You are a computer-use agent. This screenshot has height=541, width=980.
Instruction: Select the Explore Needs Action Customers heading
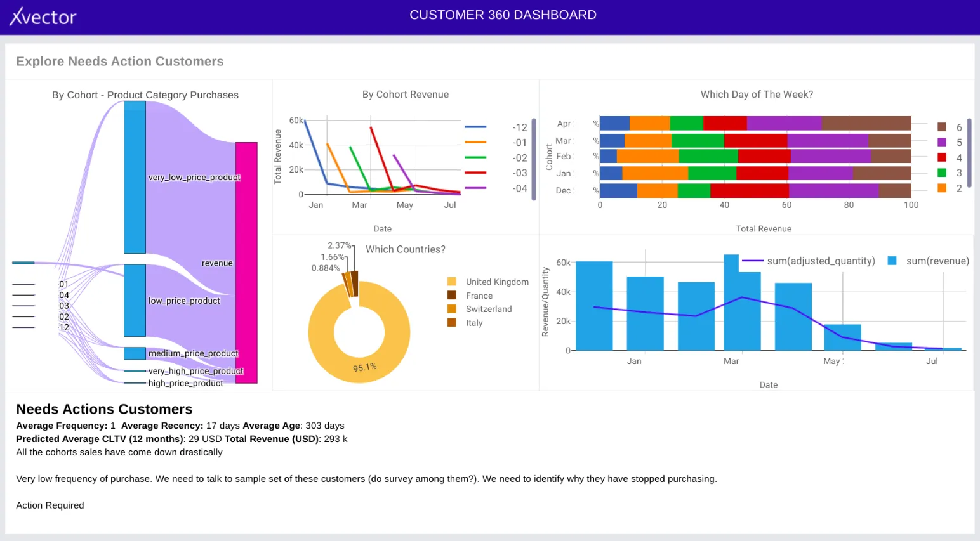tap(120, 61)
